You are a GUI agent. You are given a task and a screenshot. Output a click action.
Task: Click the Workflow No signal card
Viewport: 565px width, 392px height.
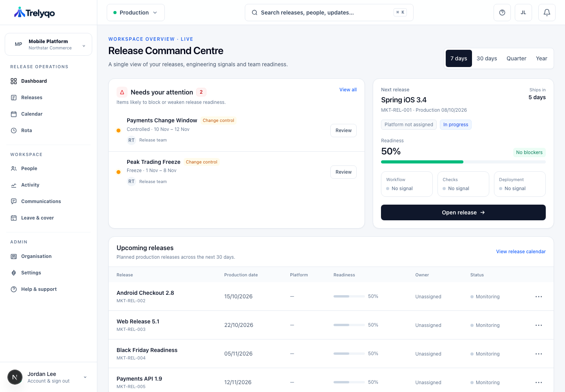tap(407, 184)
